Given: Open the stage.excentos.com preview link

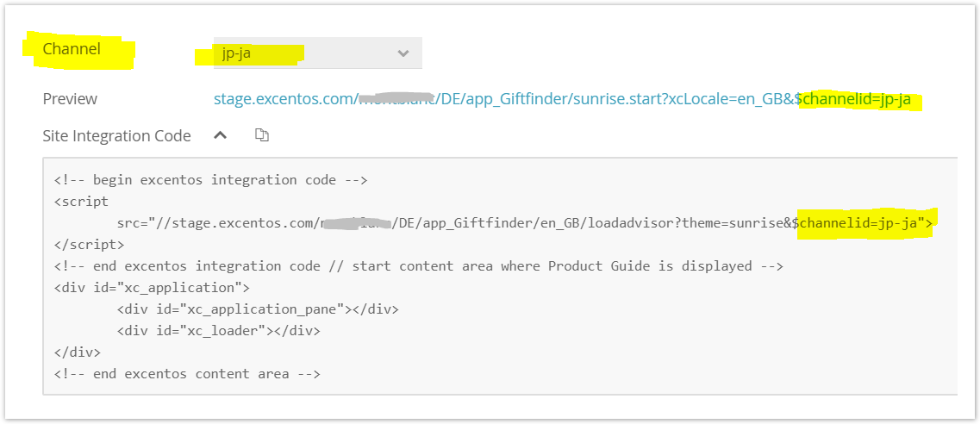Looking at the screenshot, I should point(562,98).
